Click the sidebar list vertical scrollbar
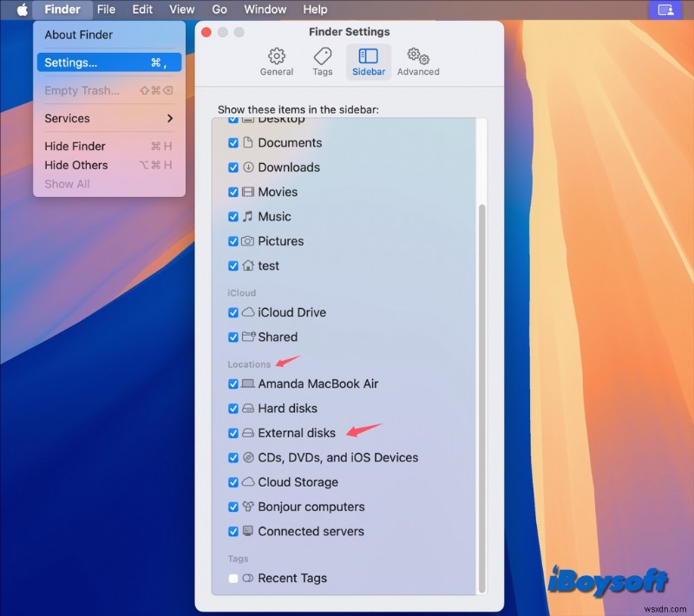This screenshot has height=616, width=694. pyautogui.click(x=482, y=398)
